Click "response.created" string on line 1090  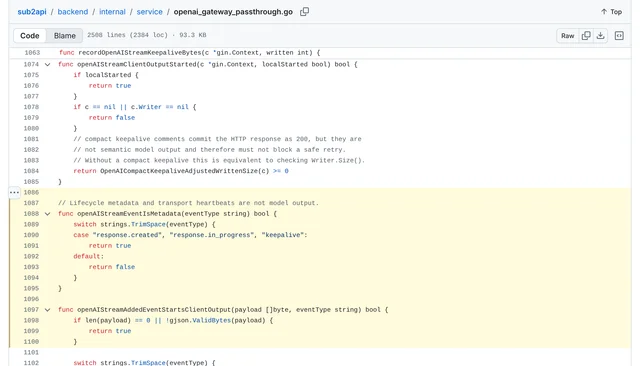point(127,235)
